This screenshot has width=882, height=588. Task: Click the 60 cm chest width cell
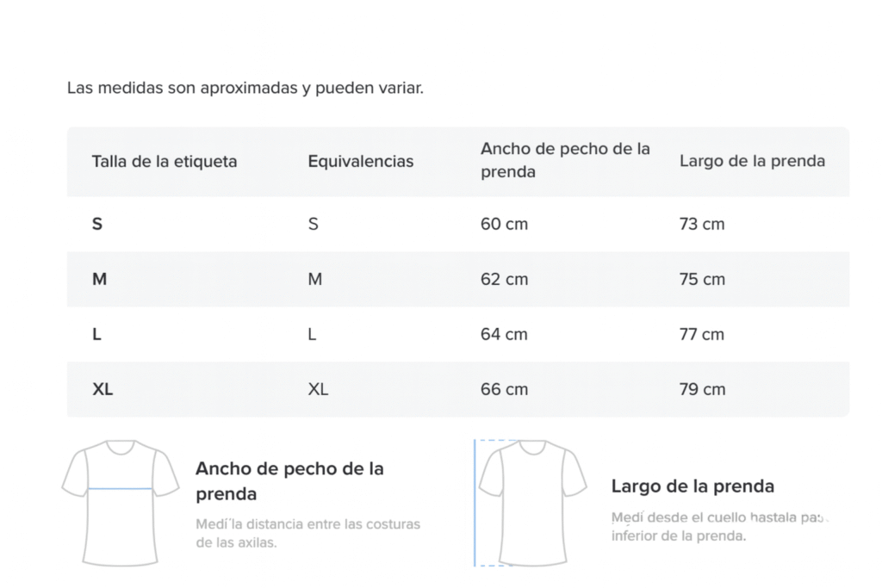pos(504,224)
